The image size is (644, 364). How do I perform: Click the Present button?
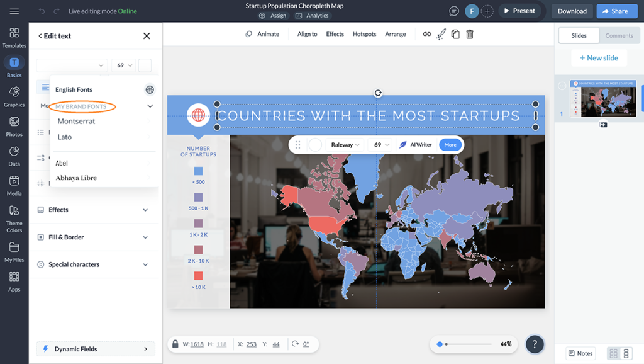(x=520, y=11)
